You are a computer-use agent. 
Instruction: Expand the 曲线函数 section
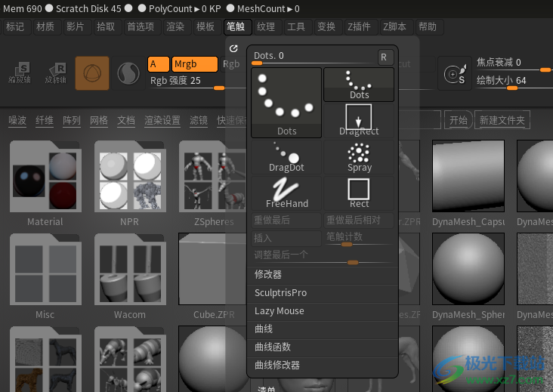point(323,347)
